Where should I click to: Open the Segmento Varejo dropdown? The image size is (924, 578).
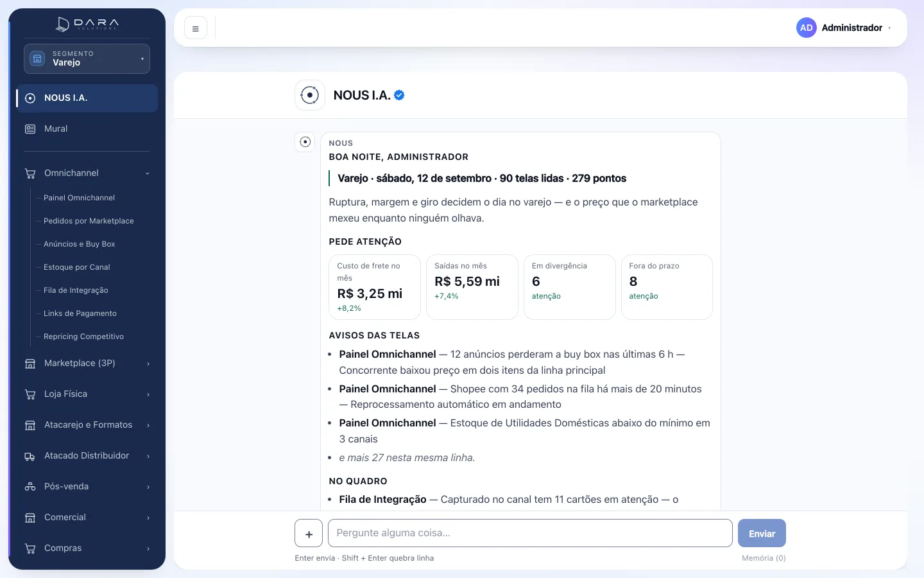point(87,58)
